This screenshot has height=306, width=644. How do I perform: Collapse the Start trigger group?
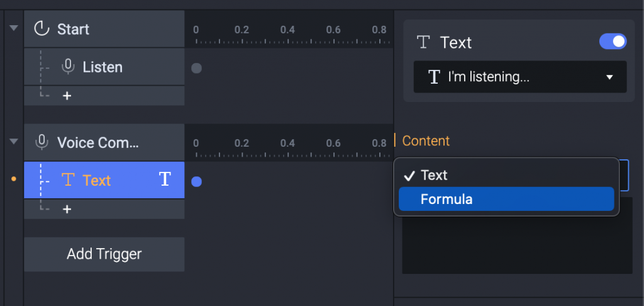(14, 28)
